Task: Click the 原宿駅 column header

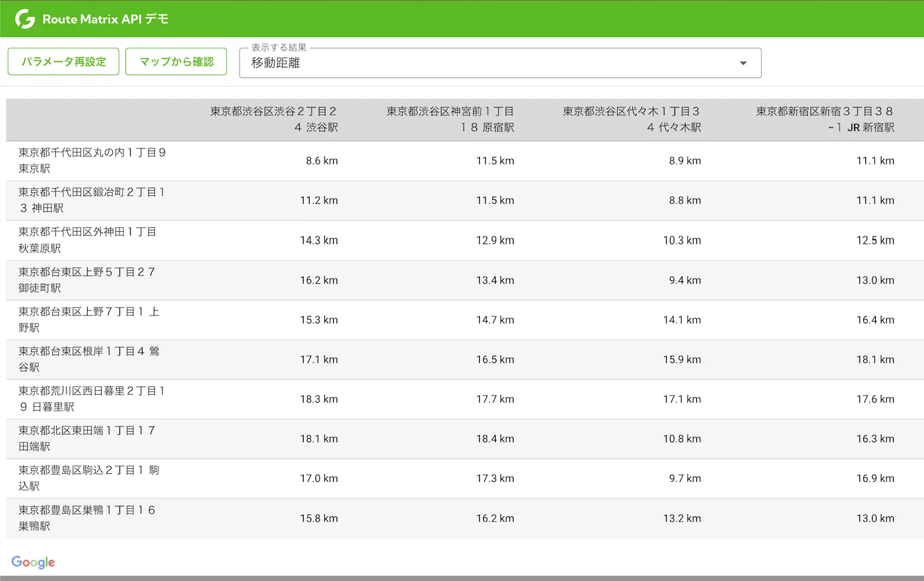Action: [x=450, y=120]
